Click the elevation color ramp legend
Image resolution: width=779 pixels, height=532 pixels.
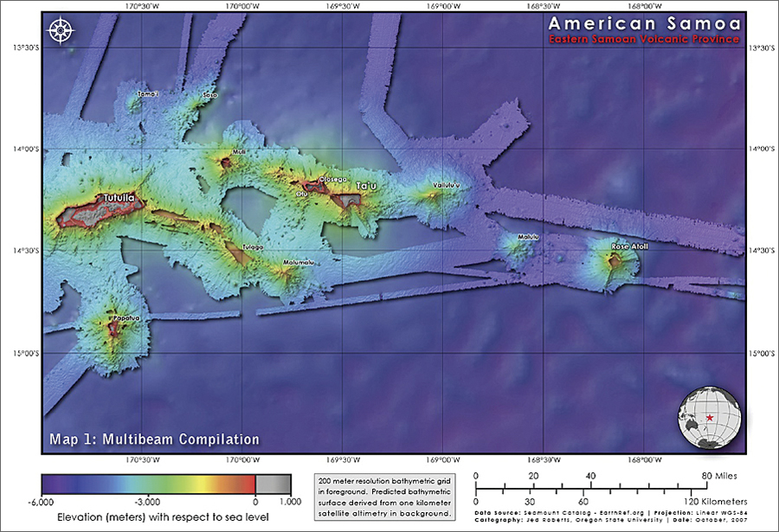click(x=166, y=484)
